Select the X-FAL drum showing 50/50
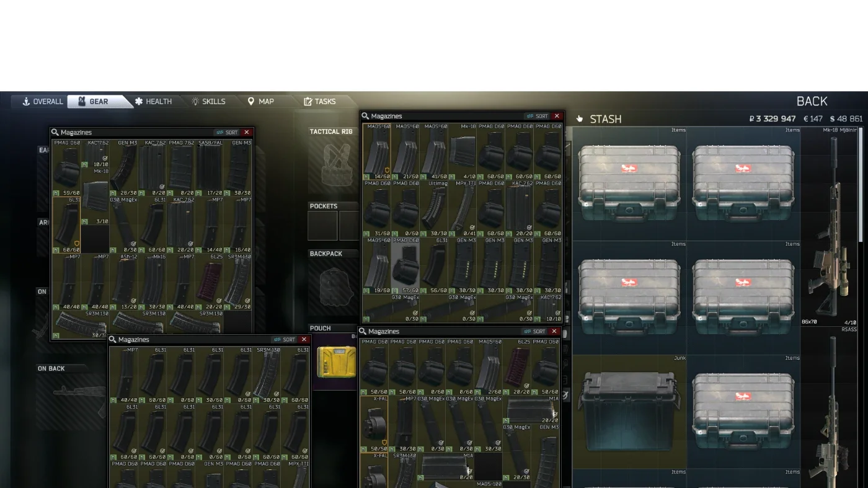868x488 pixels. 374,424
